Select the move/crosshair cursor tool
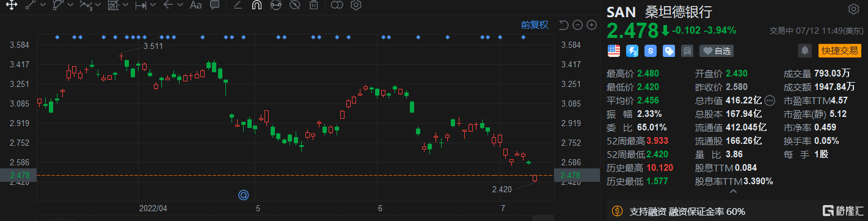The height and width of the screenshot is (221, 868). tap(12, 6)
